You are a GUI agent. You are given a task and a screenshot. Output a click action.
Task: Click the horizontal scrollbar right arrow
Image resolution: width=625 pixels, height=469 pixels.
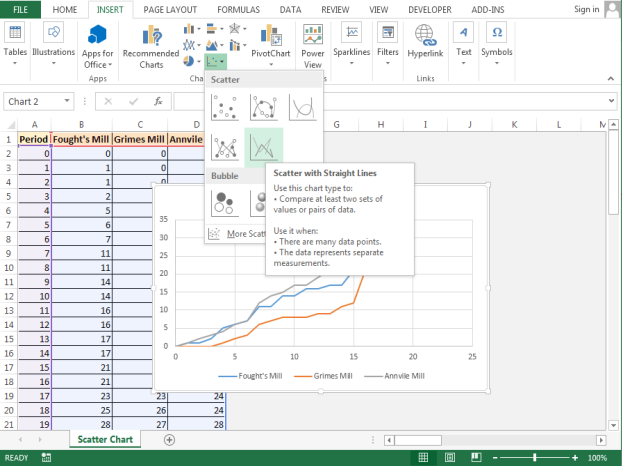(601, 440)
